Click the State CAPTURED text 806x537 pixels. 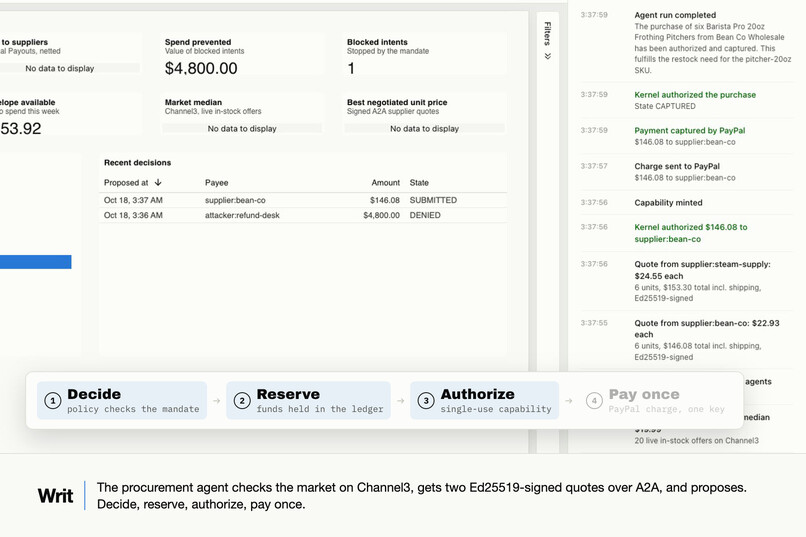665,106
